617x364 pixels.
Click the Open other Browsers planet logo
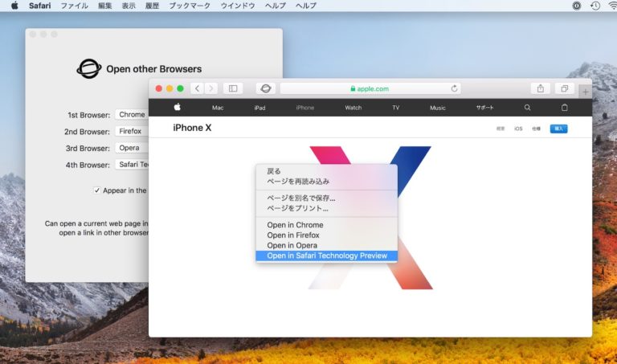coord(89,69)
